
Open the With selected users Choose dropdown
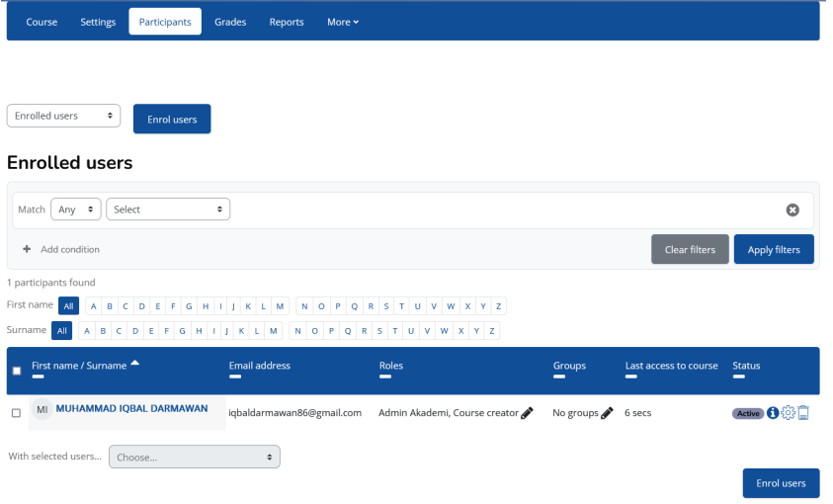click(195, 457)
